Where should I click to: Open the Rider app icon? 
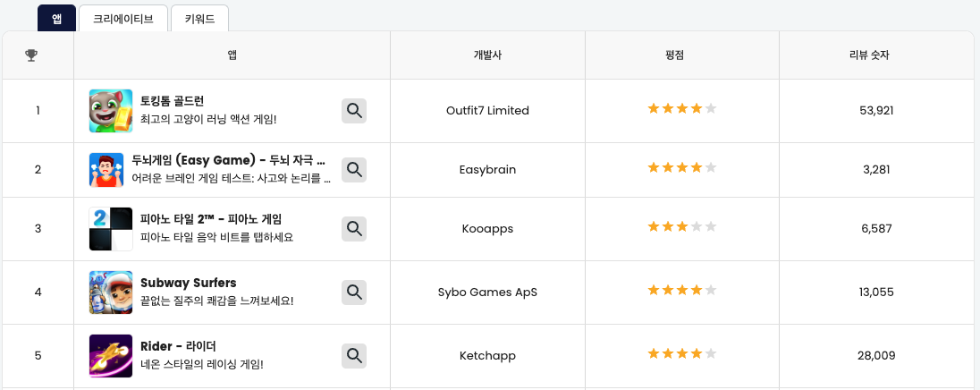111,356
